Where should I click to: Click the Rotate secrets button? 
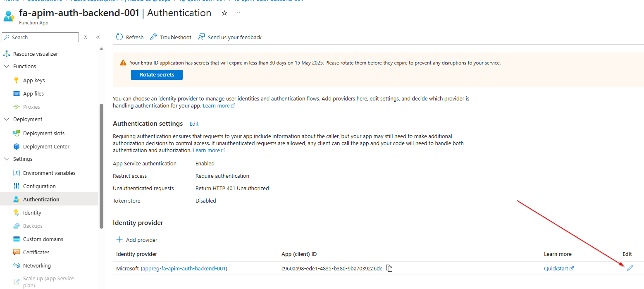point(157,75)
